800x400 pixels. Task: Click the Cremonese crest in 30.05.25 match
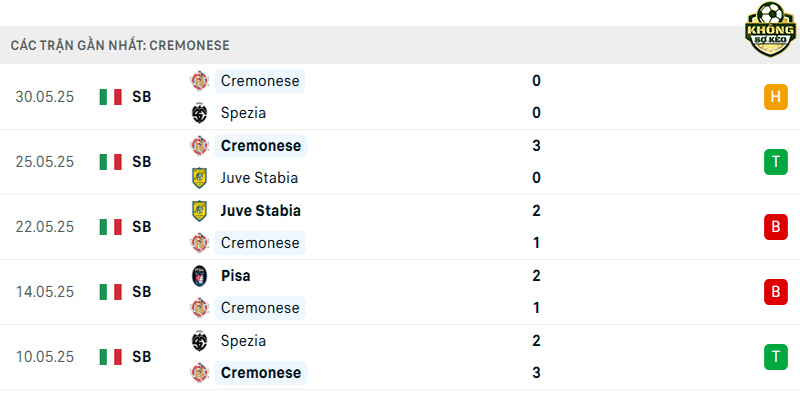coord(199,81)
